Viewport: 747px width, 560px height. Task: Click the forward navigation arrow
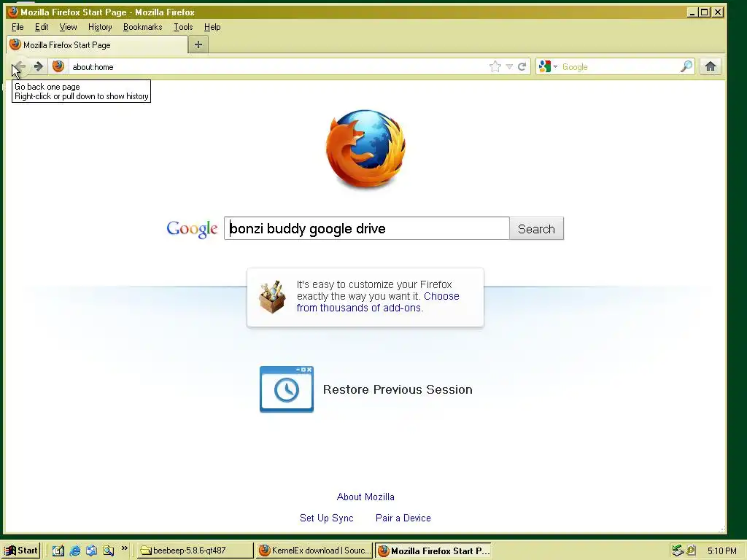tap(38, 66)
